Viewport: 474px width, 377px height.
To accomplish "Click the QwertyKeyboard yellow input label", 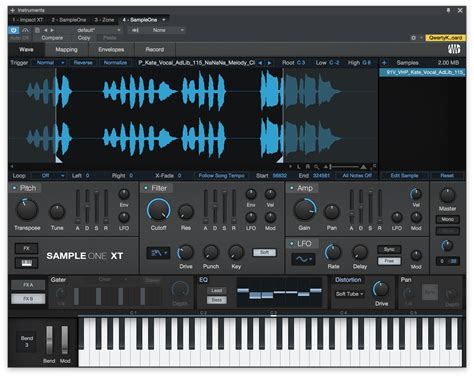I will click(x=445, y=38).
